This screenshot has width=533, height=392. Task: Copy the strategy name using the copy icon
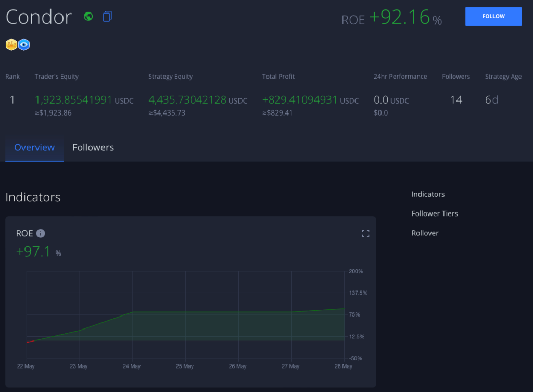coord(107,16)
